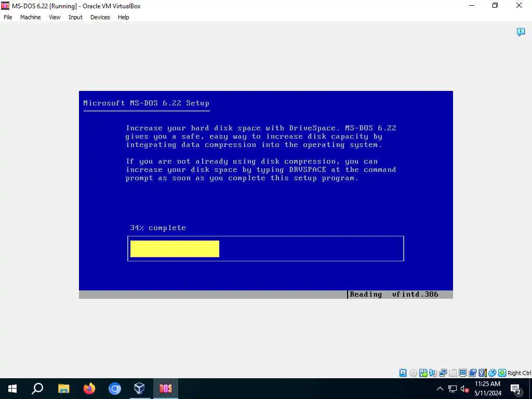Click the indicator between display and V icons
Screen dimensions: 532x399
click(472, 373)
